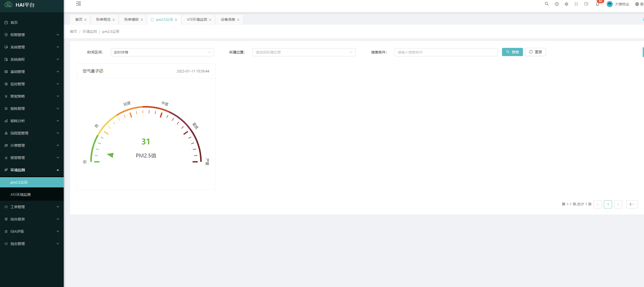
Task: Click the 权限管理 shield icon
Action: (6, 35)
